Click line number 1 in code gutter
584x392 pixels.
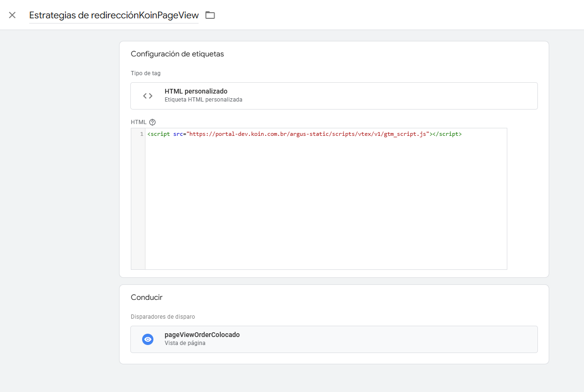(x=142, y=134)
